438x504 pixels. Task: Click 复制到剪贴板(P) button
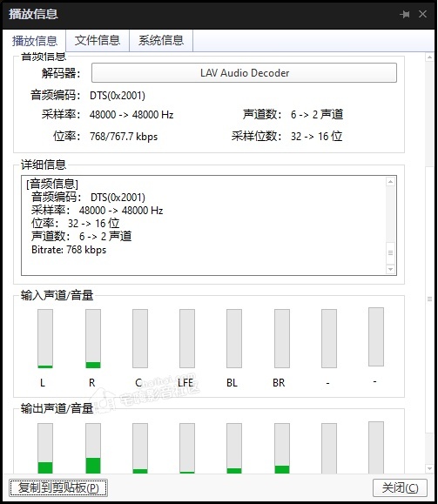[x=58, y=488]
